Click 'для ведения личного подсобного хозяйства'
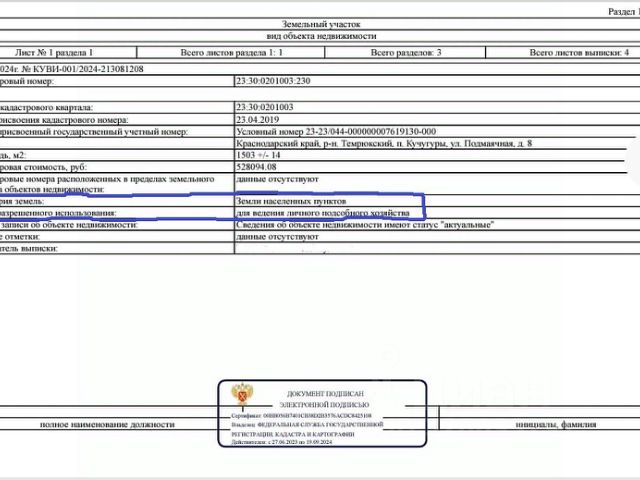 tap(322, 213)
